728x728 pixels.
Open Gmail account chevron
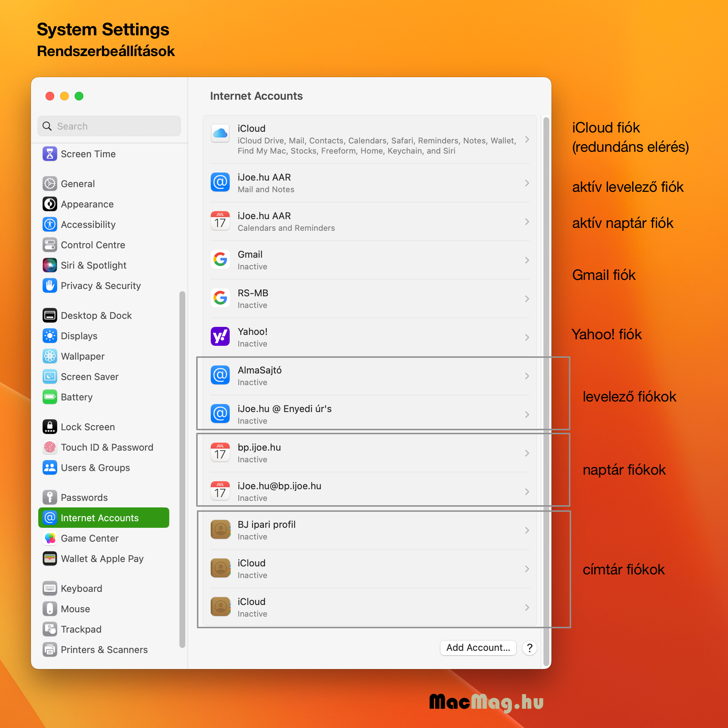click(x=527, y=260)
